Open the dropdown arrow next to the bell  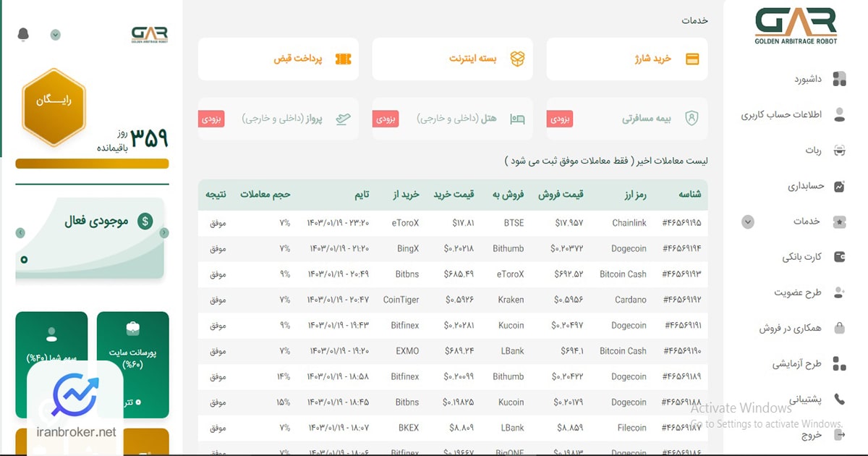56,35
